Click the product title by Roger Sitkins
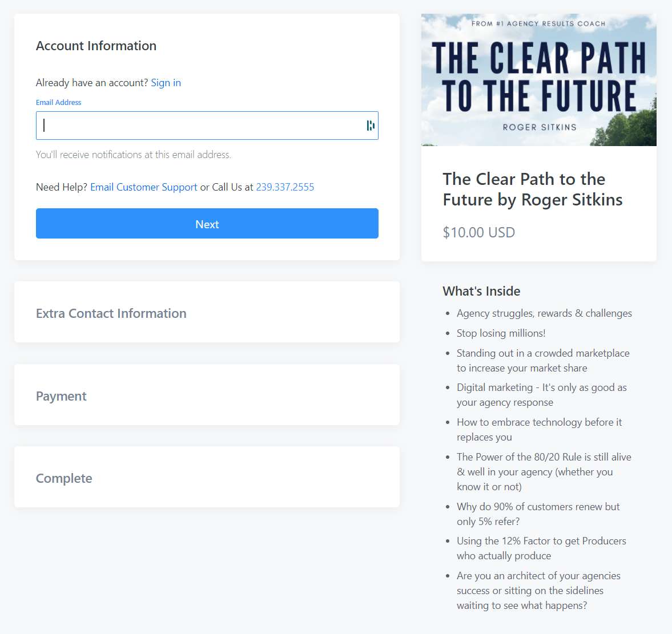 (532, 189)
